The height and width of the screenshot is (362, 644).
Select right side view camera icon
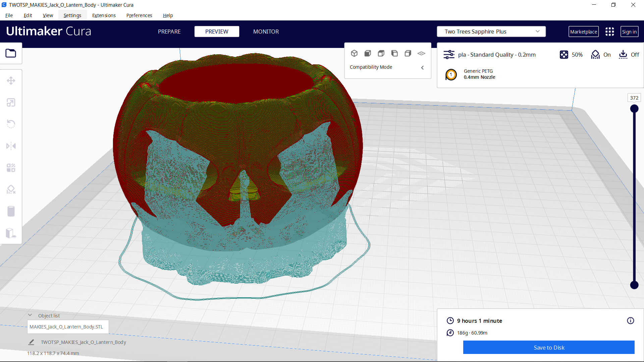point(408,53)
